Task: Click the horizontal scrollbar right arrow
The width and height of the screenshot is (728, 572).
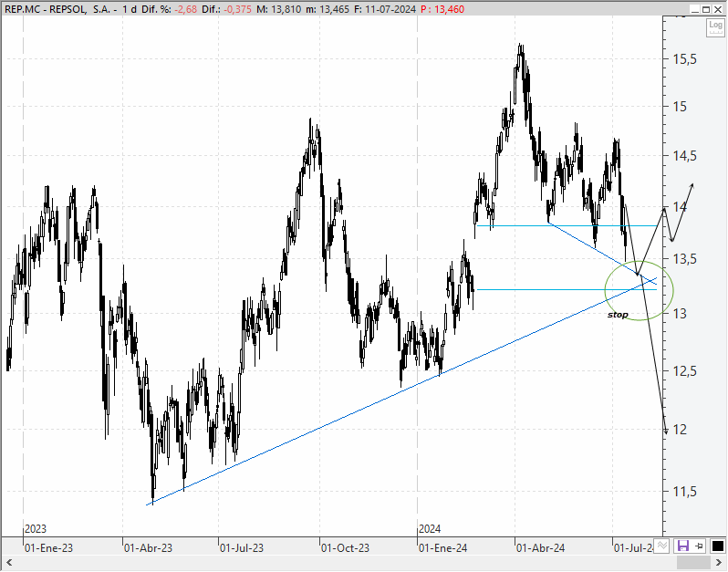Action: [x=719, y=563]
